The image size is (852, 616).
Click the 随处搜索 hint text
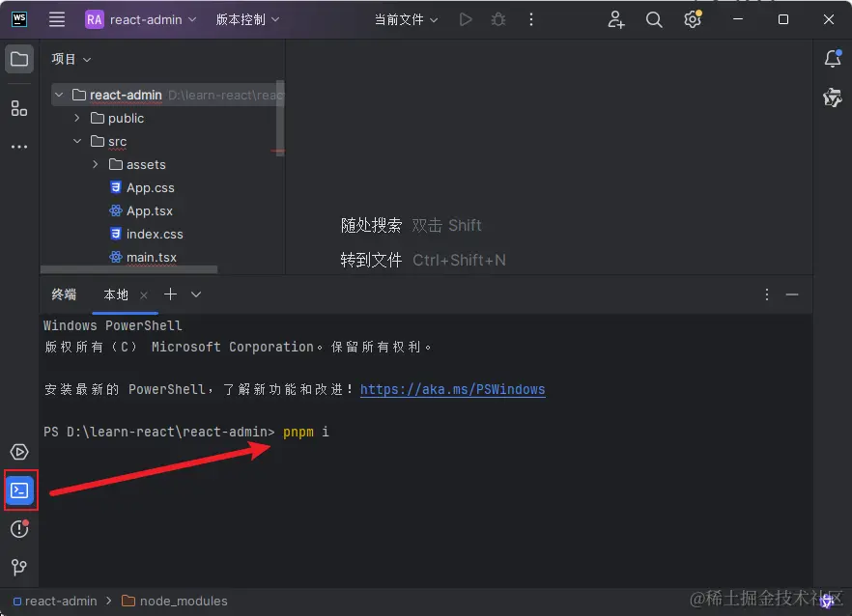click(371, 225)
